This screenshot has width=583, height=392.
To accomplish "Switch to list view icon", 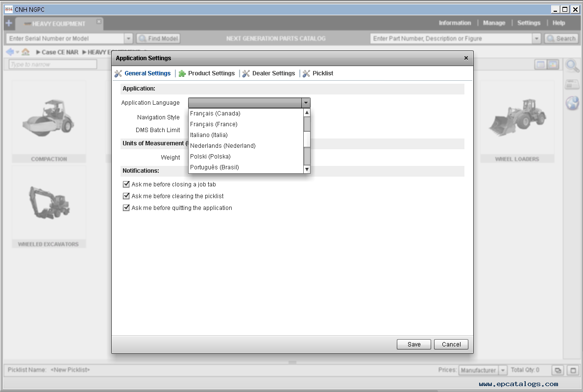I will 540,65.
